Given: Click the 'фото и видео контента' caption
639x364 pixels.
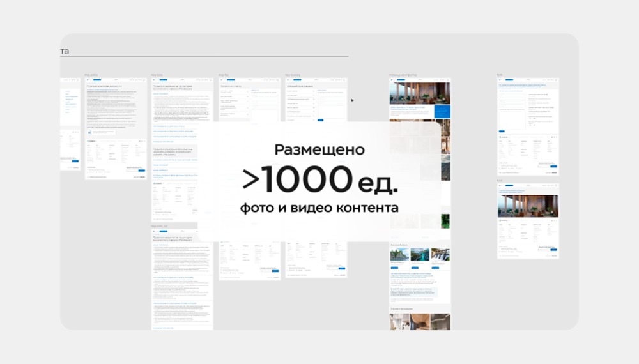Looking at the screenshot, I should point(319,208).
